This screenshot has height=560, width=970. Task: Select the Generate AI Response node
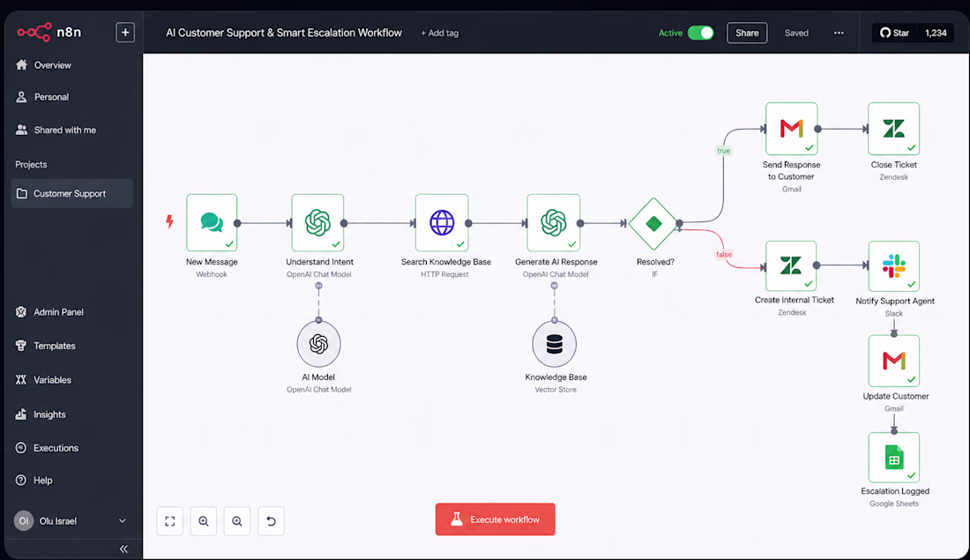click(x=553, y=223)
